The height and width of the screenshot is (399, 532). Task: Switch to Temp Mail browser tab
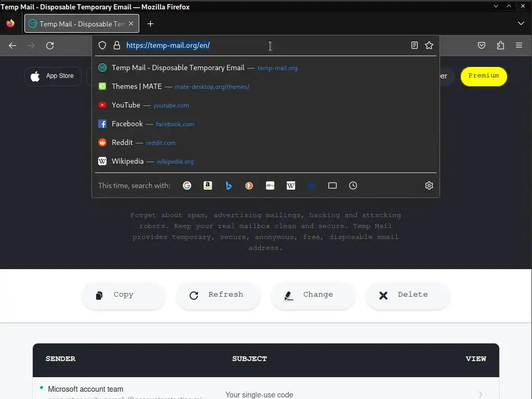click(x=82, y=23)
